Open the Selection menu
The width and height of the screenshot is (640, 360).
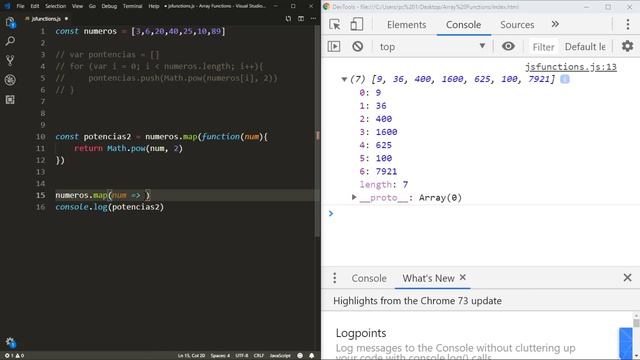click(x=56, y=6)
